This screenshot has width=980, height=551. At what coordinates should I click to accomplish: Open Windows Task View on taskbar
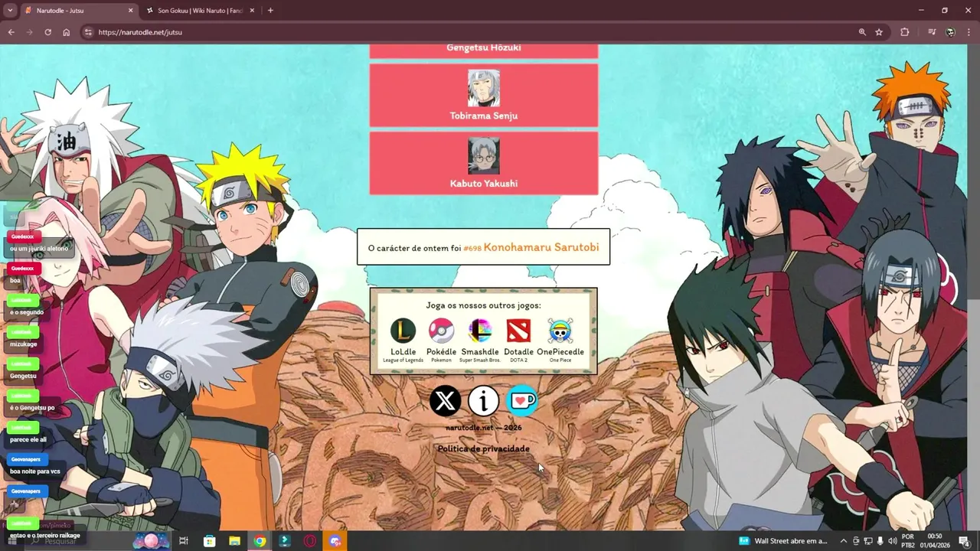(x=184, y=541)
